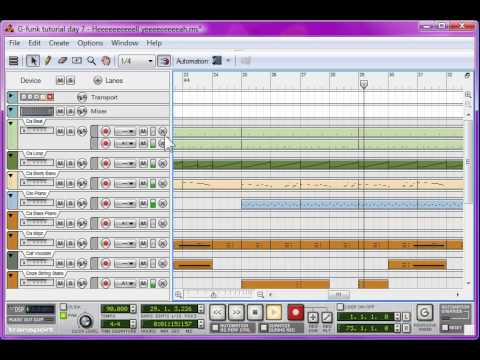The width and height of the screenshot is (480, 360).
Task: Toggle the Loop On/Off checkbox
Action: point(340,307)
